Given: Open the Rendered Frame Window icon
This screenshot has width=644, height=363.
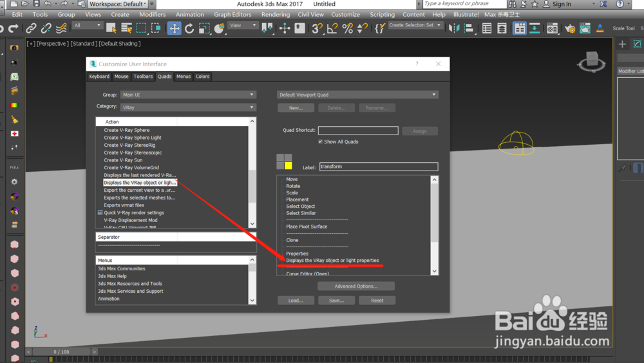Looking at the screenshot, I should [585, 28].
